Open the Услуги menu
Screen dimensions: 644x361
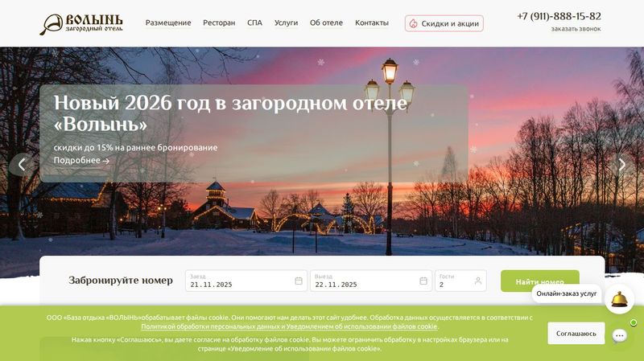point(286,23)
